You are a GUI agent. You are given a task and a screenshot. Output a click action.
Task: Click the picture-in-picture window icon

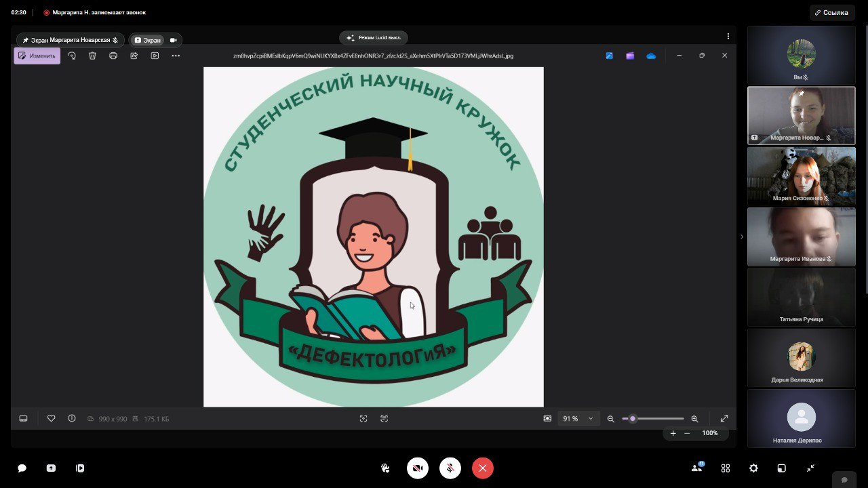781,468
